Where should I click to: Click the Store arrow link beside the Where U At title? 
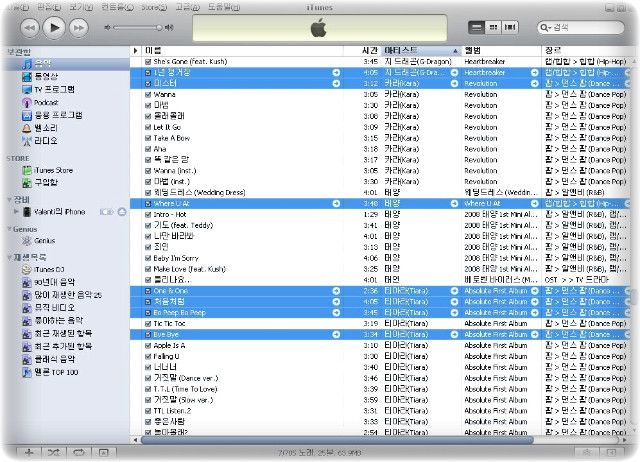pos(336,203)
